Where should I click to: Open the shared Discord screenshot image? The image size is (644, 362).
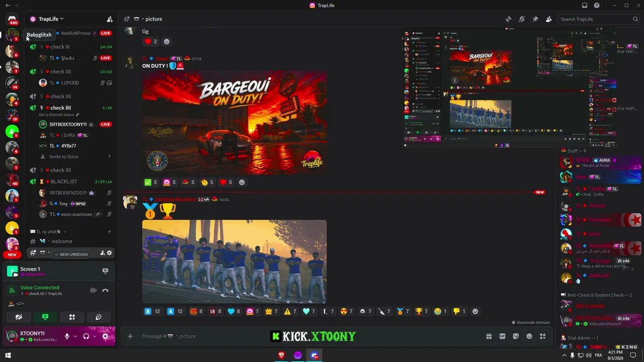tap(510, 88)
